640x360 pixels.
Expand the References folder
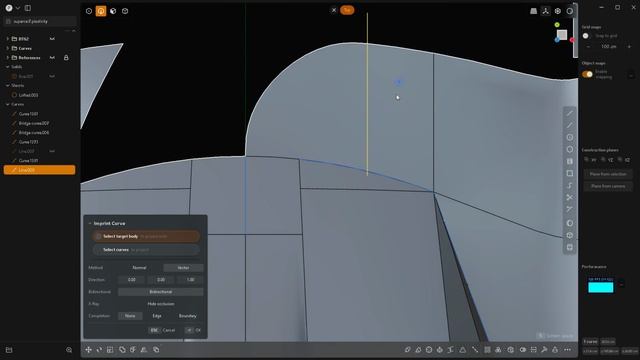pyautogui.click(x=7, y=58)
